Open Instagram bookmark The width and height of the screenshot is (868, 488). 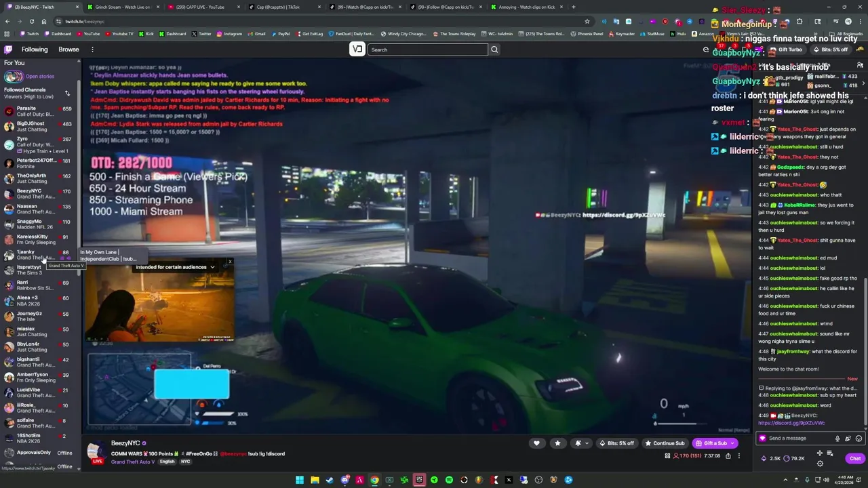[229, 34]
